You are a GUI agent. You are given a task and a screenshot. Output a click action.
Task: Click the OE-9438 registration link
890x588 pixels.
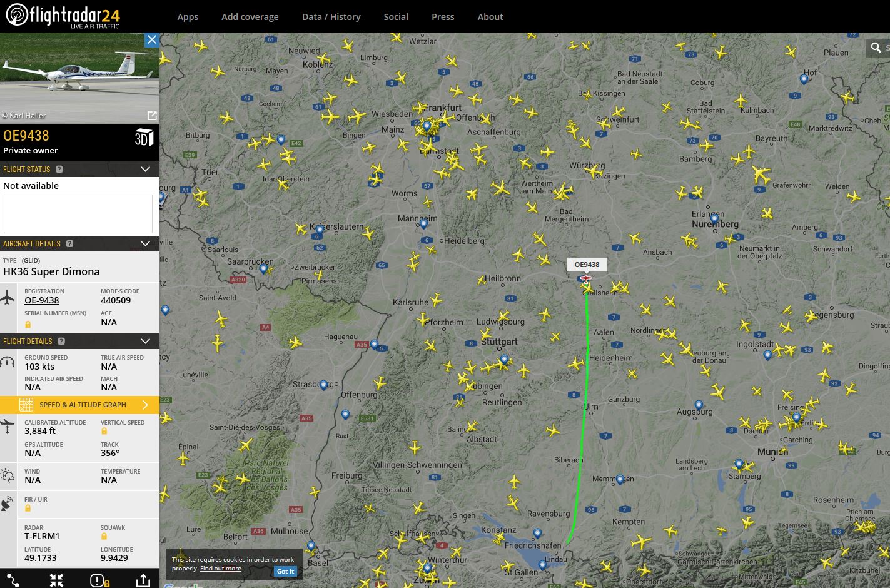(x=42, y=300)
